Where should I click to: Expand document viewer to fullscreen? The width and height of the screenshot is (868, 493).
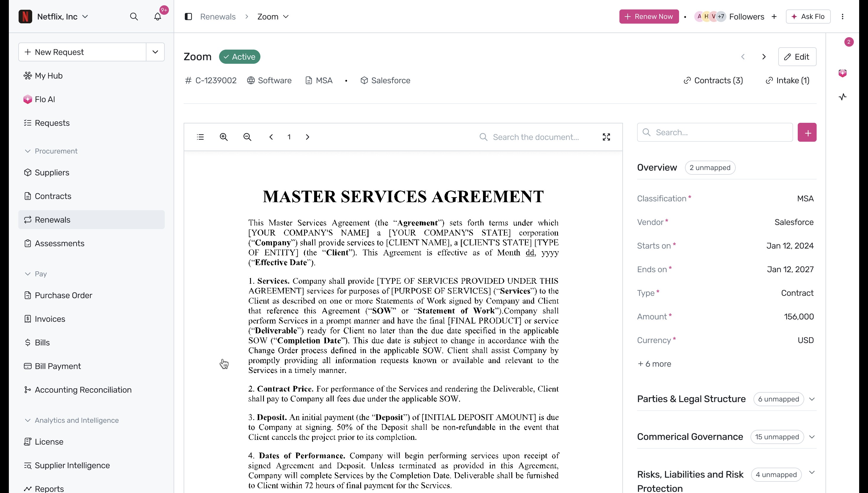[x=606, y=137]
